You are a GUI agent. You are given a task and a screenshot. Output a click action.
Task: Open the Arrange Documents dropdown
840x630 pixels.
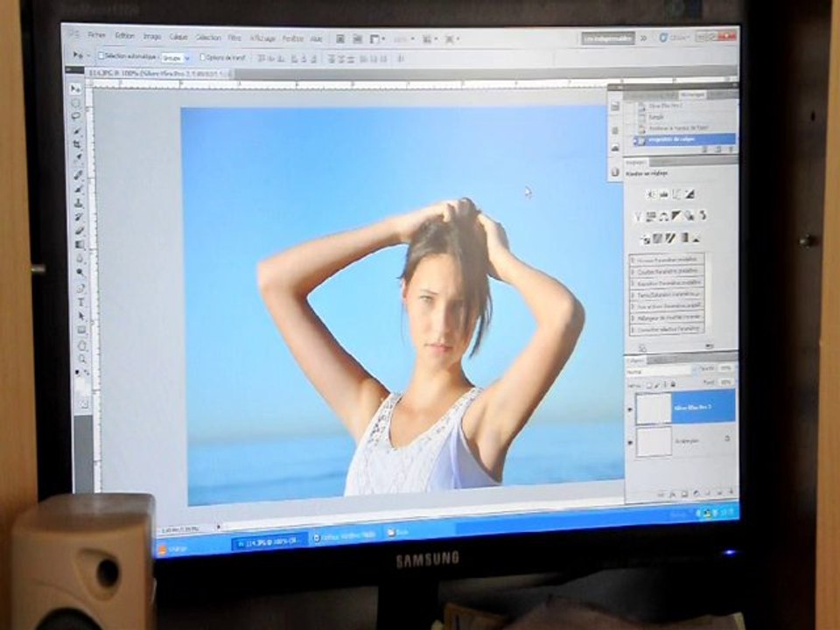(430, 39)
